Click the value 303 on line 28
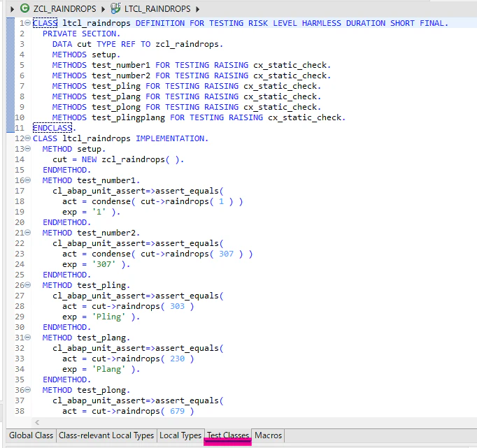 coord(178,306)
